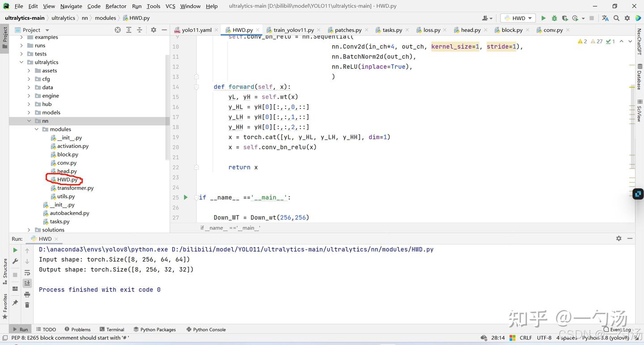Screen dimensions: 644x345
Task: Open Run panel settings gear
Action: coord(619,239)
